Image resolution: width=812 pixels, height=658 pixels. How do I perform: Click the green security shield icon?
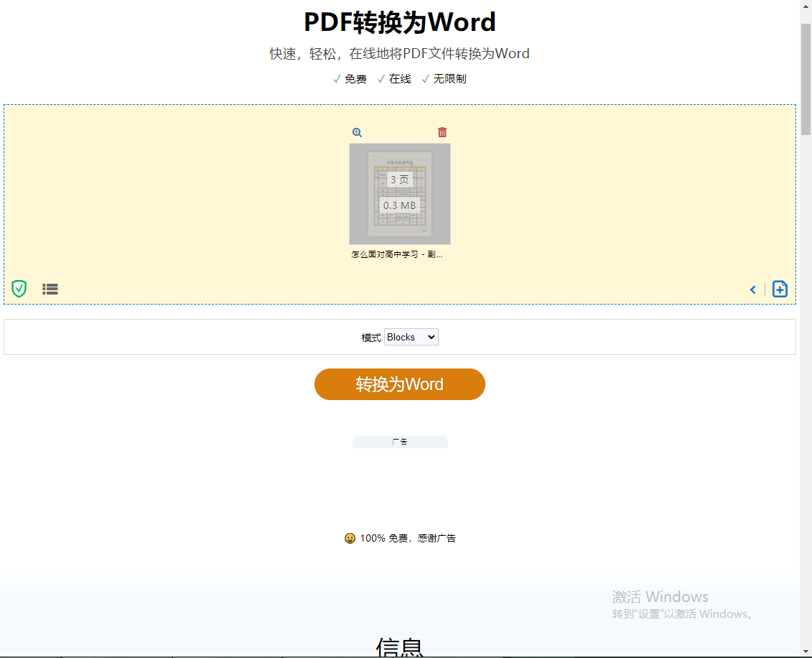point(19,289)
